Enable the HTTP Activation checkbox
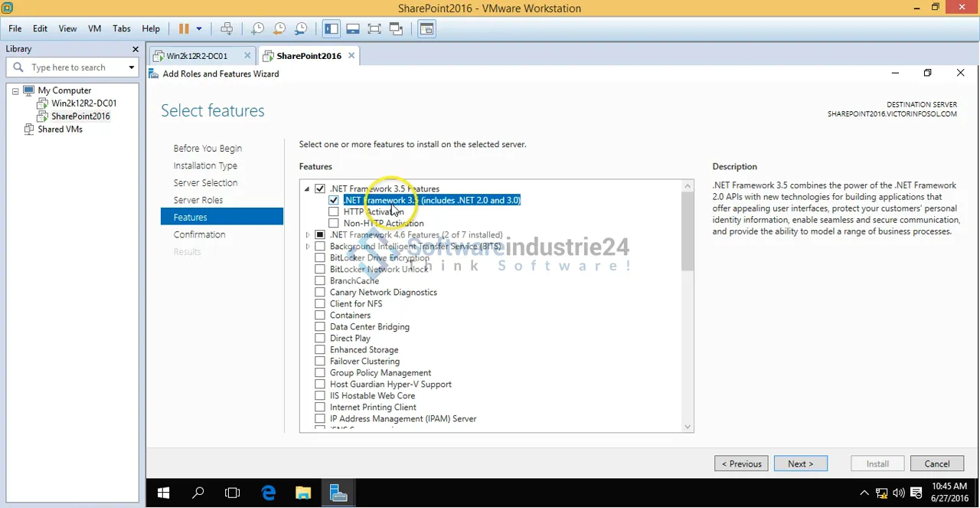 coord(334,212)
